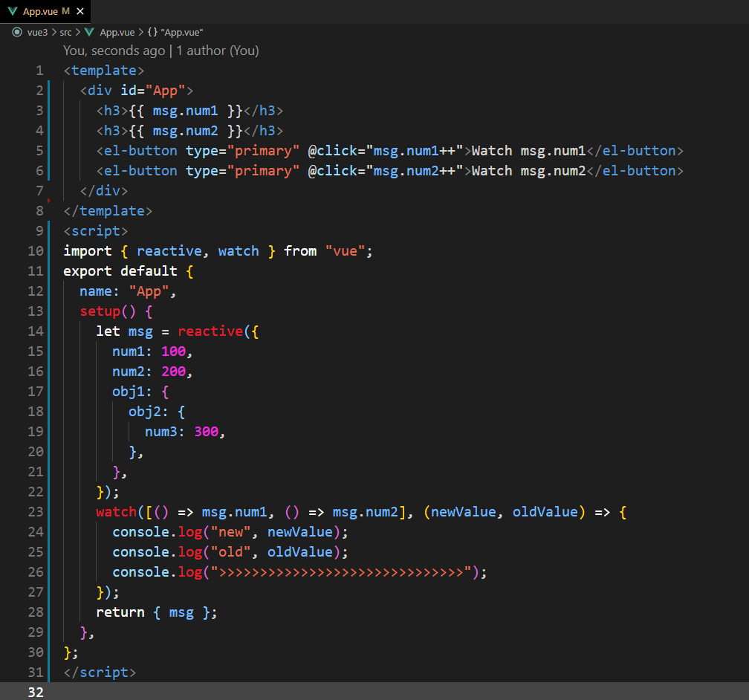Click line number 13 in the gutter
This screenshot has width=749, height=700.
pos(36,311)
